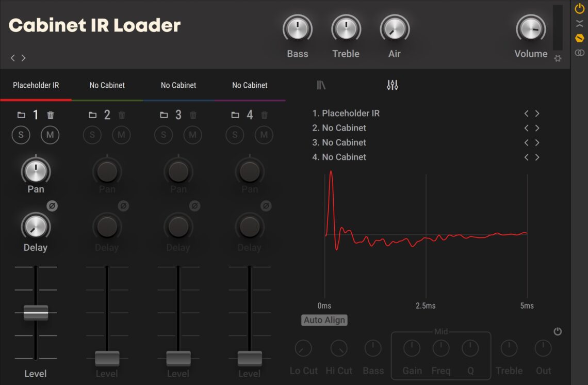
Task: Click the A/B compare circles icon in sidebar
Action: click(x=579, y=52)
